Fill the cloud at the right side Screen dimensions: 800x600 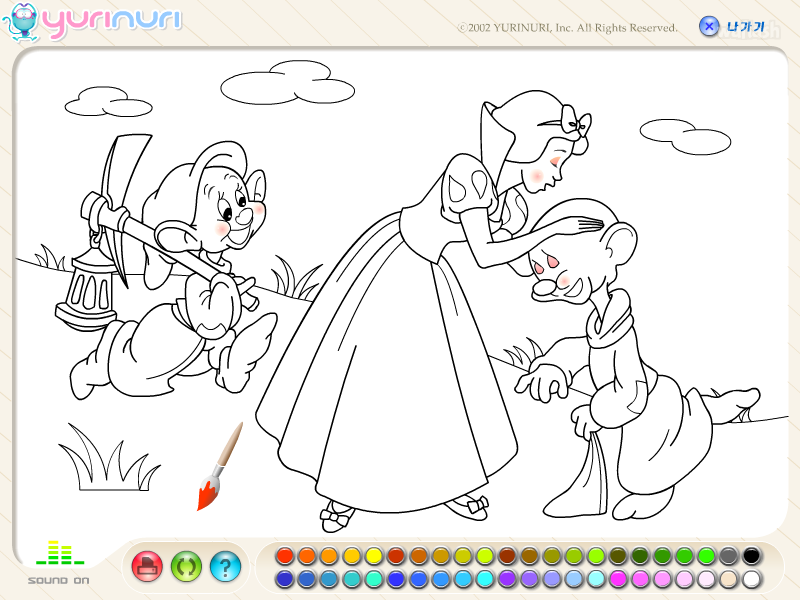coord(685,136)
